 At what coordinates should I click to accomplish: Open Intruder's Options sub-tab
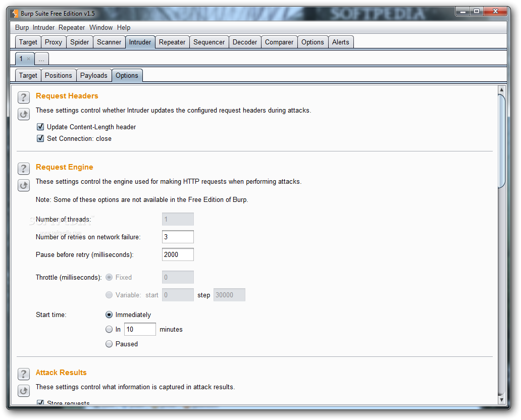pos(127,75)
